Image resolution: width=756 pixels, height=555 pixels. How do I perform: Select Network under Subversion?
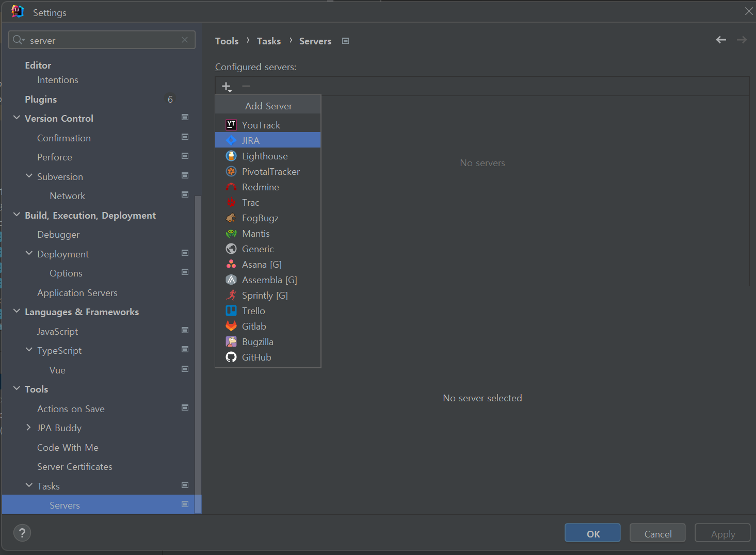click(x=67, y=195)
